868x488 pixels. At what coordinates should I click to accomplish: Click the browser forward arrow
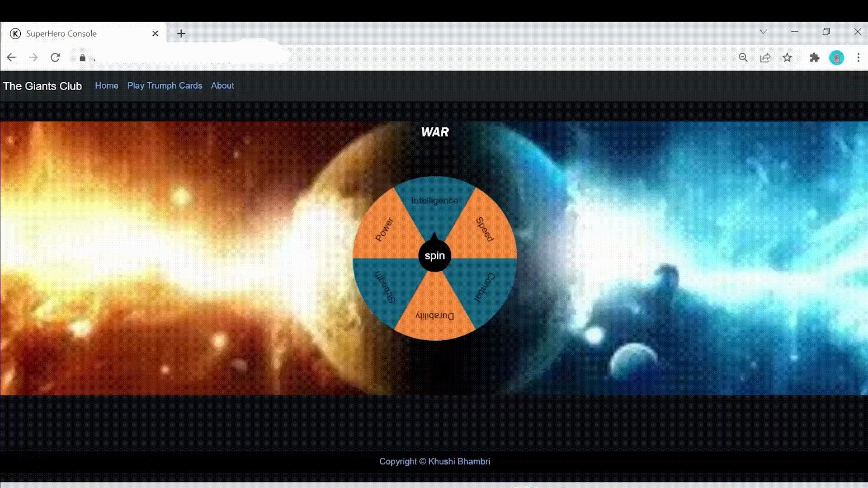33,57
